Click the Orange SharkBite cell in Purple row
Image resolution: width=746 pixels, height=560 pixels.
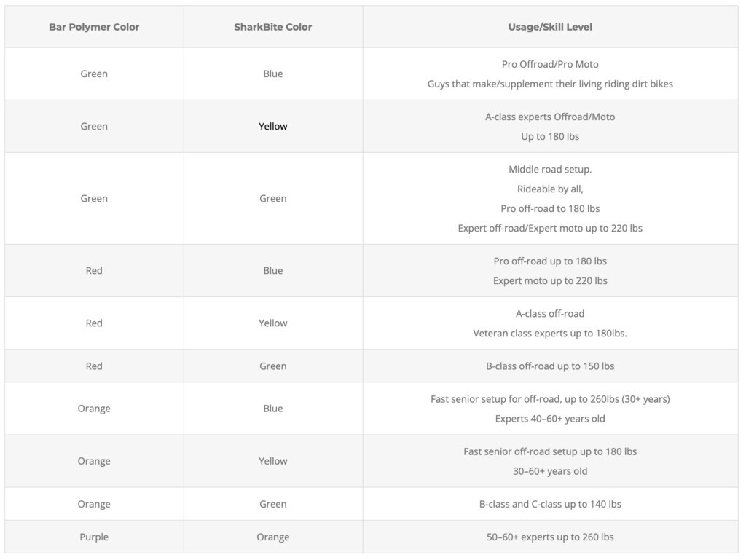[x=273, y=537]
